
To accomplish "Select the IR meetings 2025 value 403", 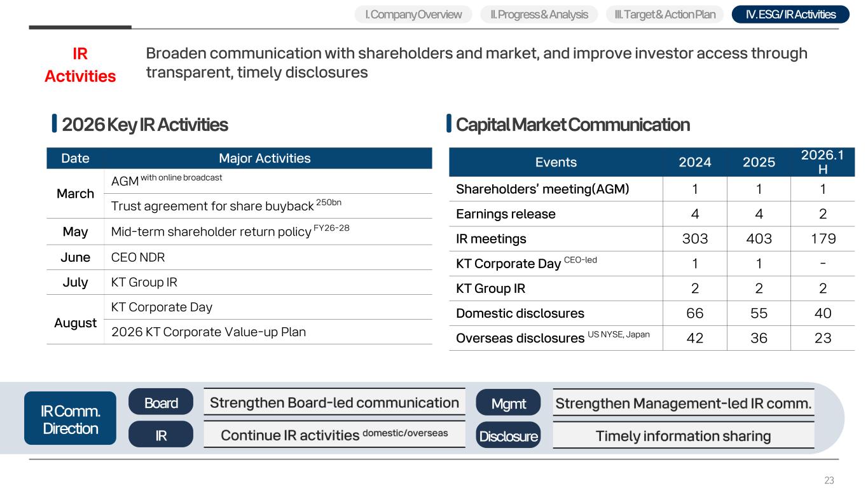I will (x=759, y=239).
